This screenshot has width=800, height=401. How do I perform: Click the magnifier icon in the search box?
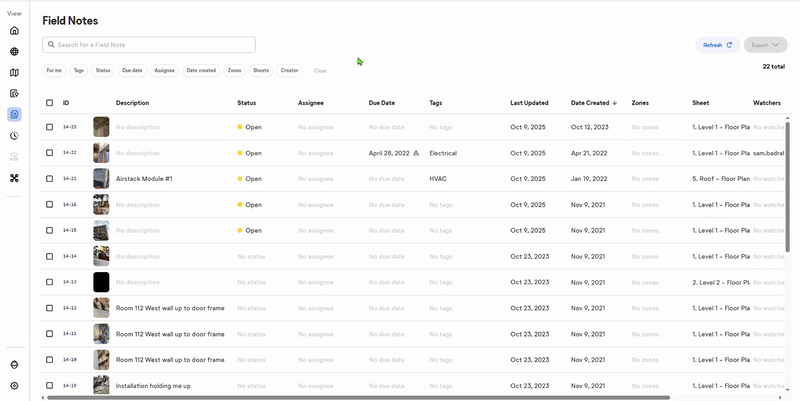coord(51,44)
